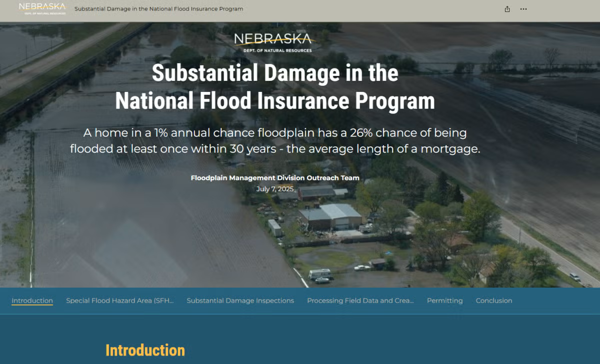Click the Floodplain Management Division Outreach Team byline
The width and height of the screenshot is (600, 364).
tap(275, 178)
